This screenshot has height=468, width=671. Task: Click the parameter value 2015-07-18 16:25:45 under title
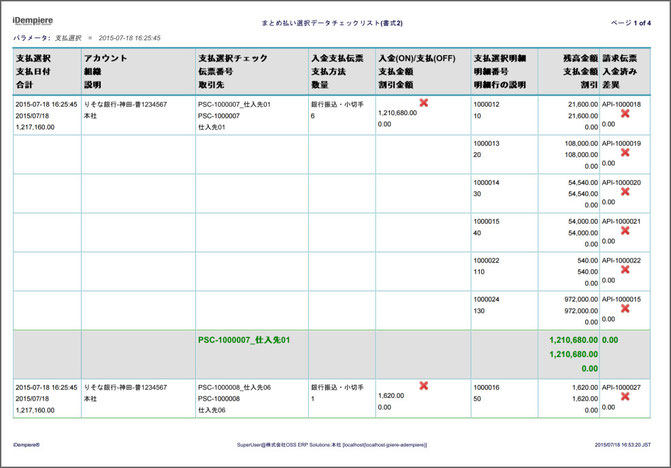click(x=130, y=38)
